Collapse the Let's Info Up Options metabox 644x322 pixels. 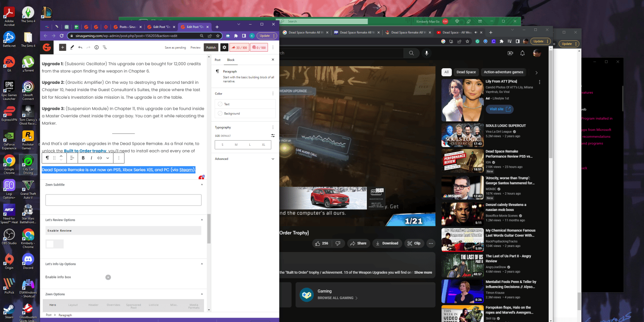click(x=202, y=264)
